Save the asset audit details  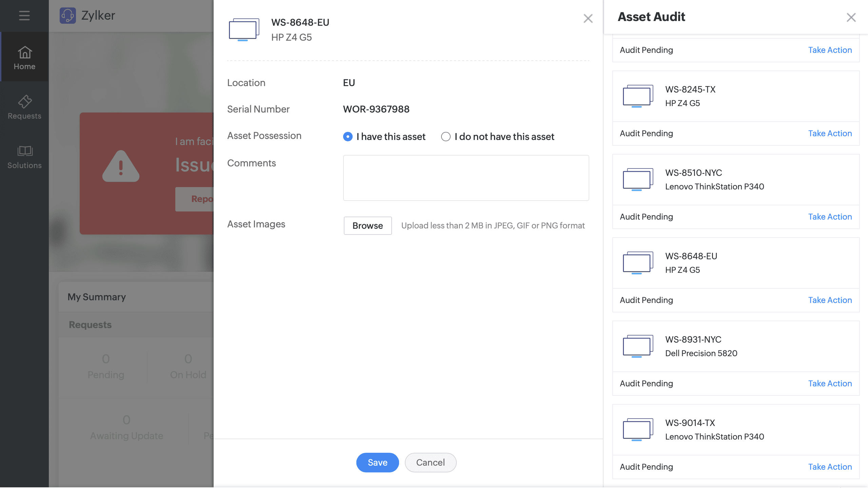[x=377, y=463]
